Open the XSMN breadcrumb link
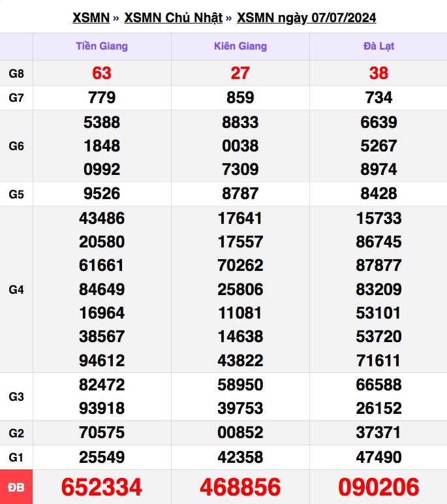 pos(91,18)
